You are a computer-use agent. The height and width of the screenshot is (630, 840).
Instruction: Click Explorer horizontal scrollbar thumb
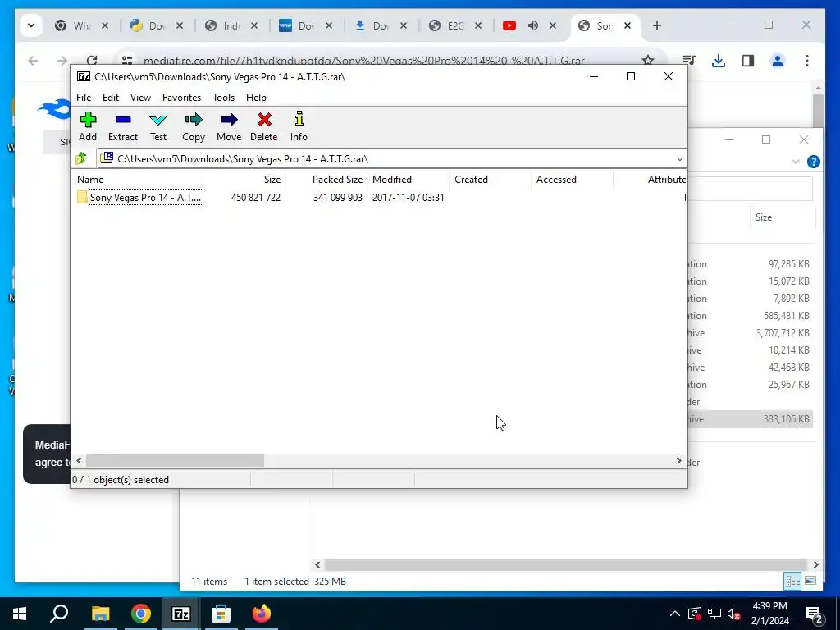coord(565,564)
